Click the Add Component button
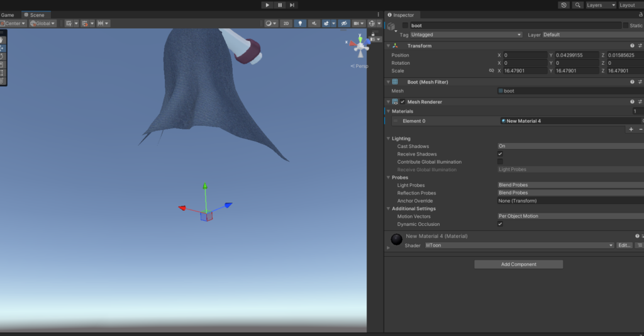 (x=518, y=264)
